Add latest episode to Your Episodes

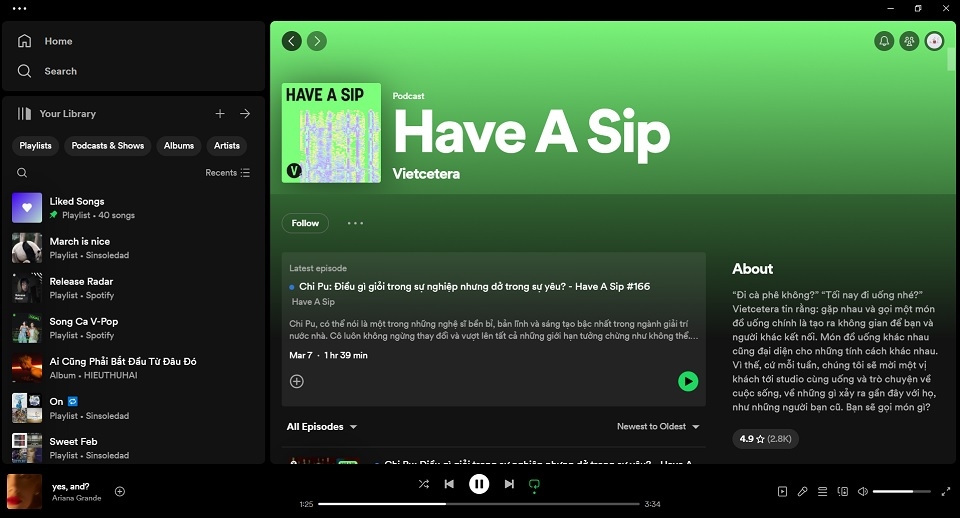pos(297,381)
